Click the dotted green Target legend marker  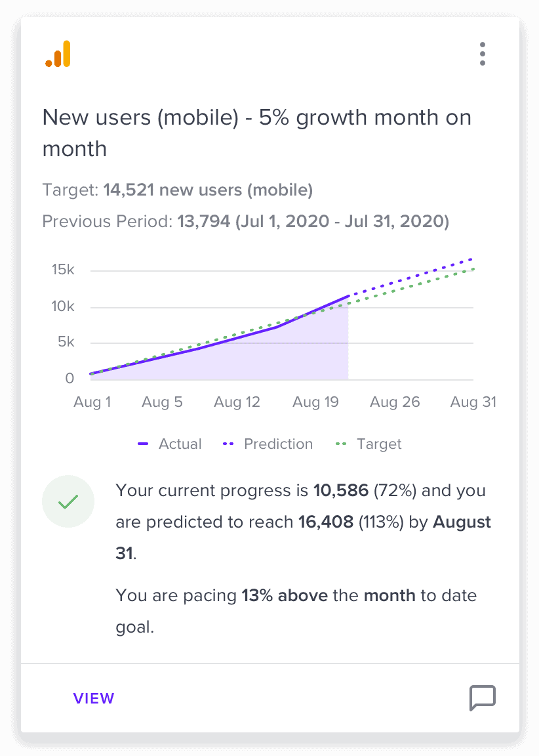pyautogui.click(x=341, y=444)
